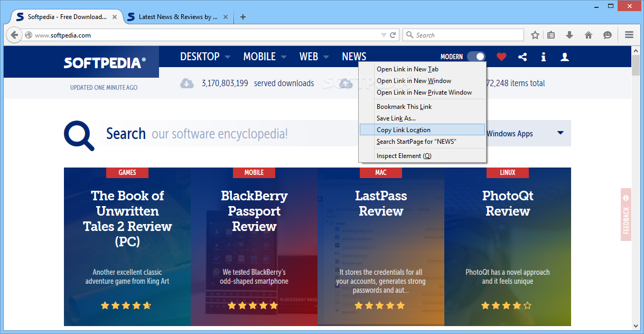The image size is (644, 334).
Task: Open the MOBILE navigation link
Action: pos(259,57)
